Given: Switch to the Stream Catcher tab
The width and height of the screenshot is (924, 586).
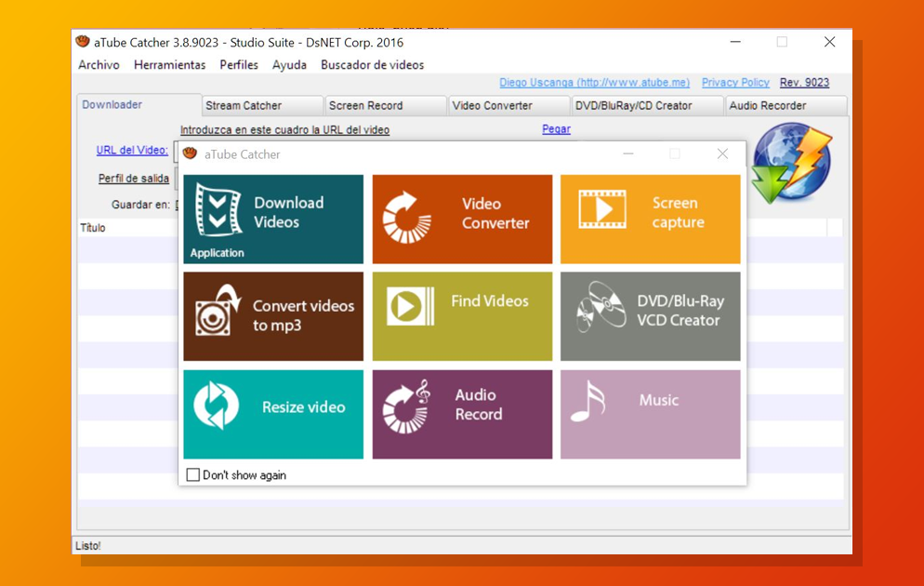Looking at the screenshot, I should 263,105.
